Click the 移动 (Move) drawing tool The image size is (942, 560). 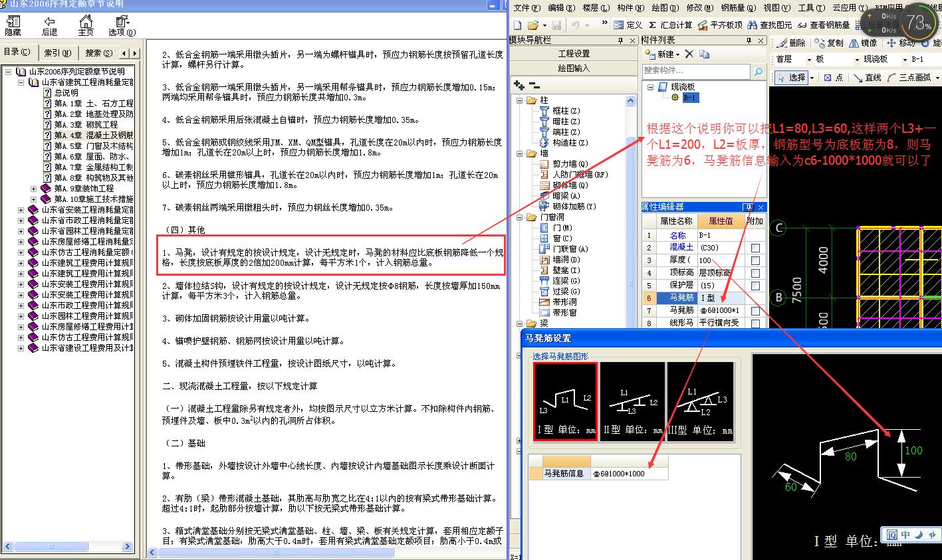(901, 43)
